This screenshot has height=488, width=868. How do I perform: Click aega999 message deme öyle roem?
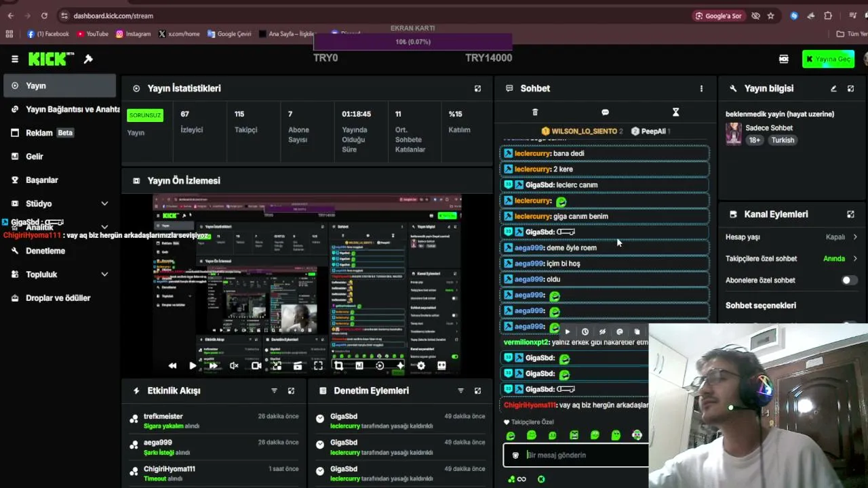pos(604,248)
